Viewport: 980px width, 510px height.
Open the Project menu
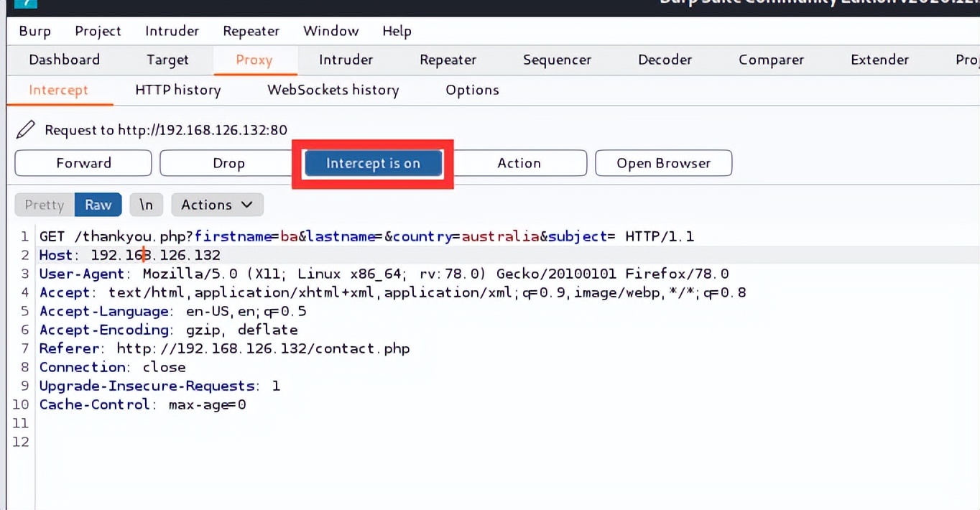98,31
